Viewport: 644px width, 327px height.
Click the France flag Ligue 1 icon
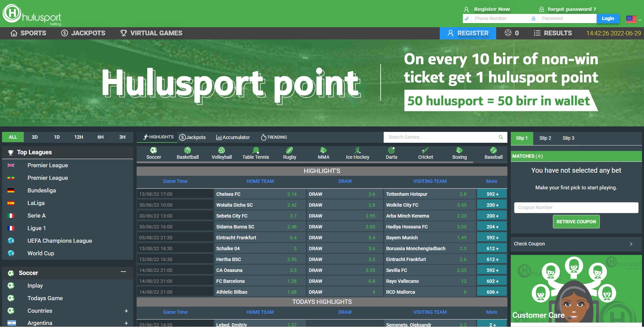click(x=11, y=228)
